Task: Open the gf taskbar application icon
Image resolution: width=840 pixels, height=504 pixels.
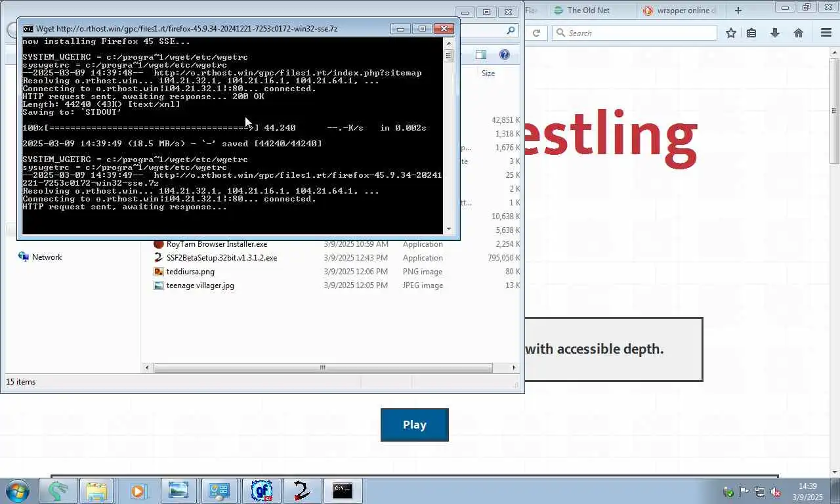Action: [x=262, y=491]
